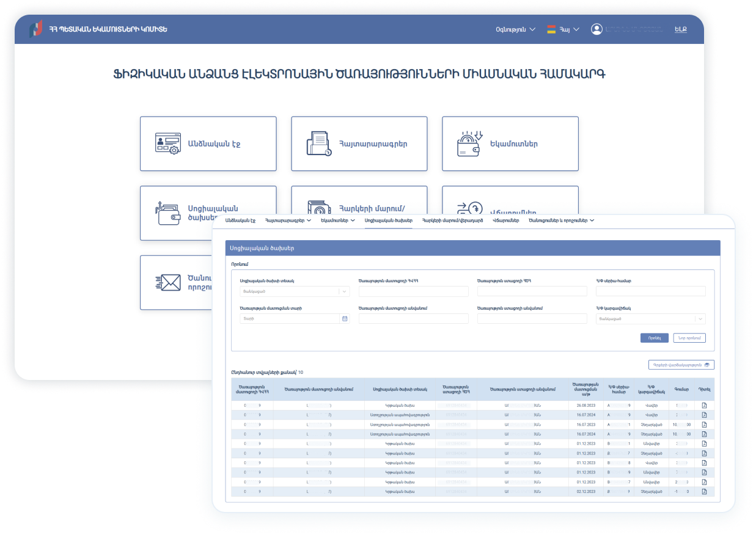Click the envelope icon on the Ծանուցումներ tile
This screenshot has height=537, width=756.
tap(169, 282)
